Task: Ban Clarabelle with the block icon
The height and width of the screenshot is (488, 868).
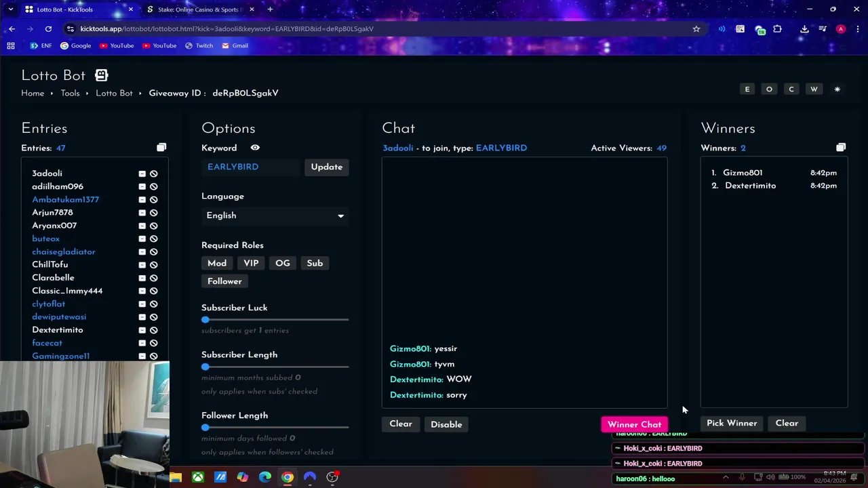Action: pyautogui.click(x=154, y=278)
